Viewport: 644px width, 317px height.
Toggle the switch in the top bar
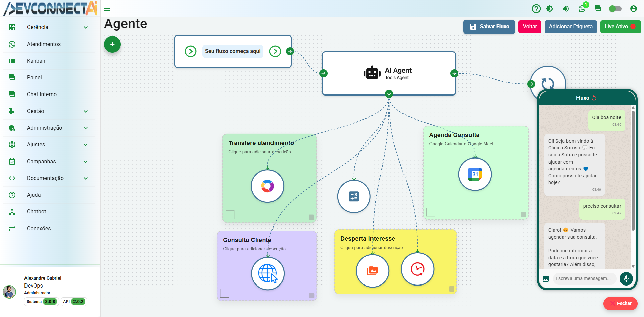click(x=615, y=9)
